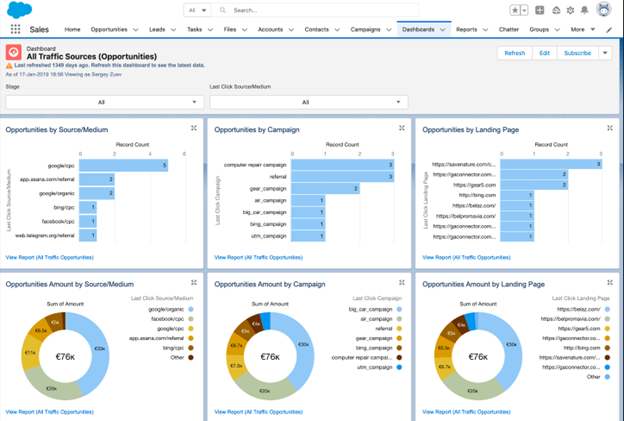Screen dimensions: 624x421
Task: Open the Tasks tab dropdown chevron
Action: point(210,30)
